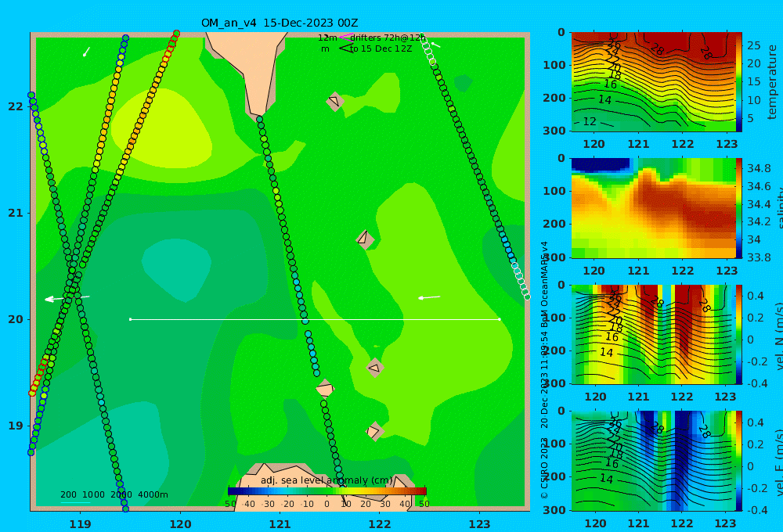
Task: Open the vel. E section plot
Action: click(653, 461)
